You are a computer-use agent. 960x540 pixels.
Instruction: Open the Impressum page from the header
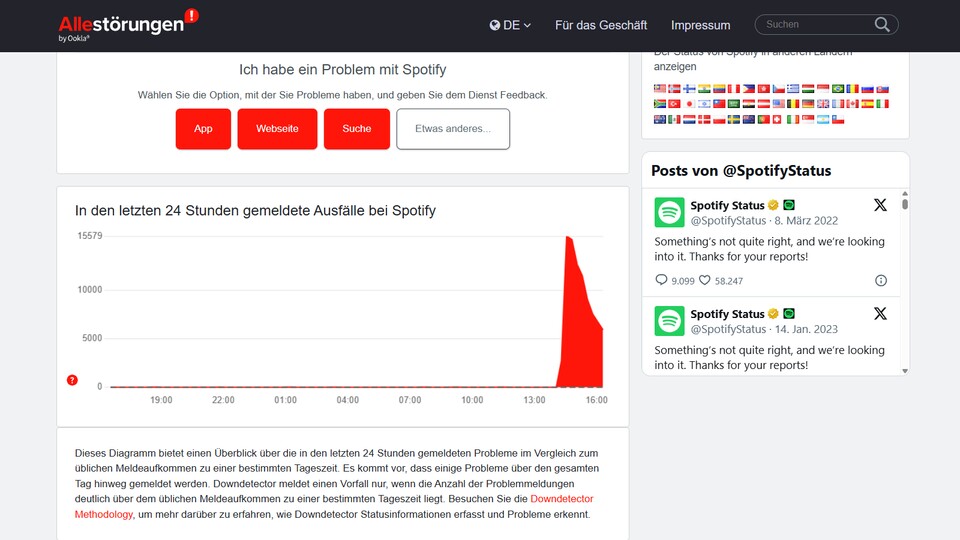pos(700,25)
